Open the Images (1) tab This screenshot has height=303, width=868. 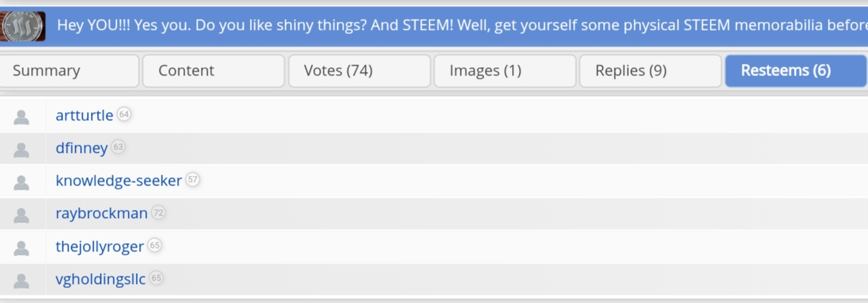tap(505, 71)
